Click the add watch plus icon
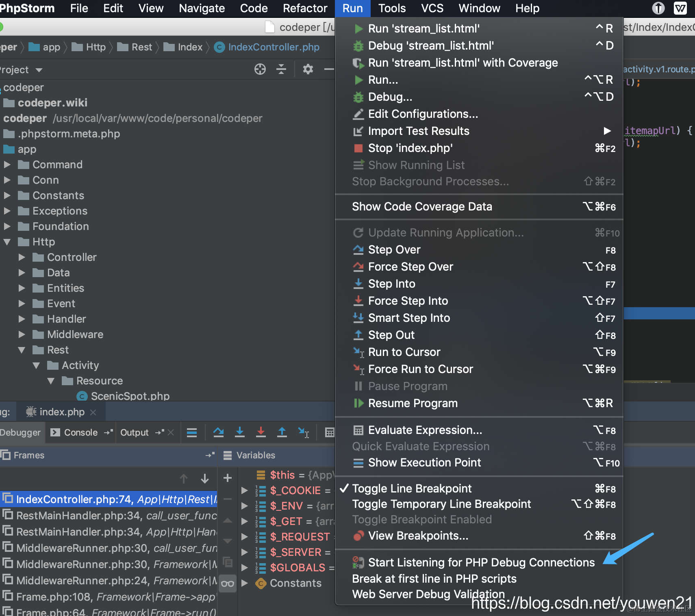The height and width of the screenshot is (616, 695). coord(228,478)
